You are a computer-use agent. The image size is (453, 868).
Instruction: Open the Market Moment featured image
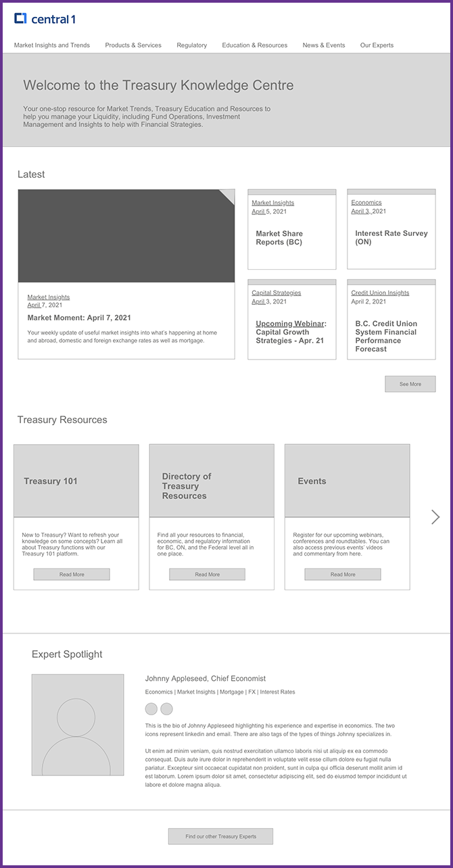[126, 236]
